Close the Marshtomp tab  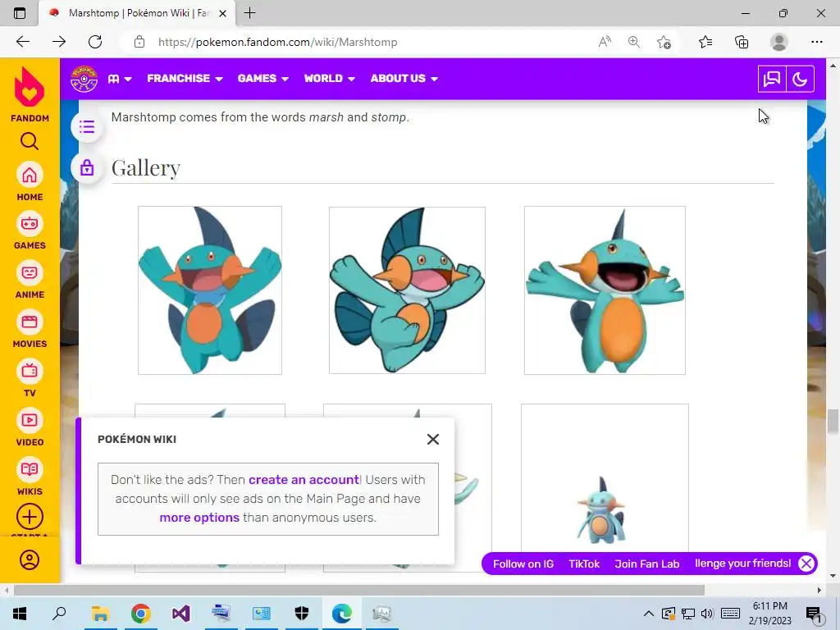(x=223, y=13)
